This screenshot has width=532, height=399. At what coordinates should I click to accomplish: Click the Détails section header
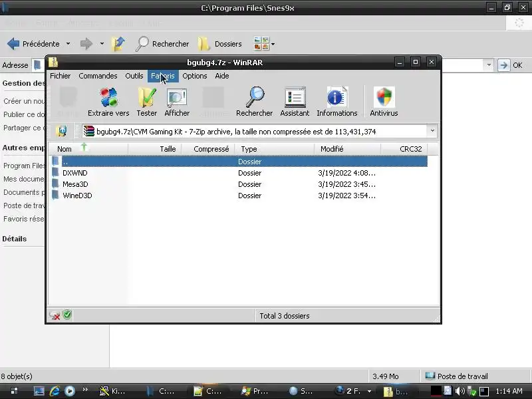tap(14, 239)
